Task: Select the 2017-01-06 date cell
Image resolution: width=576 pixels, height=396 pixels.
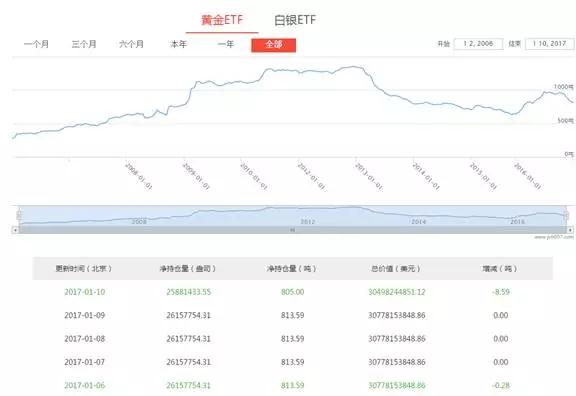Action: pyautogui.click(x=84, y=385)
